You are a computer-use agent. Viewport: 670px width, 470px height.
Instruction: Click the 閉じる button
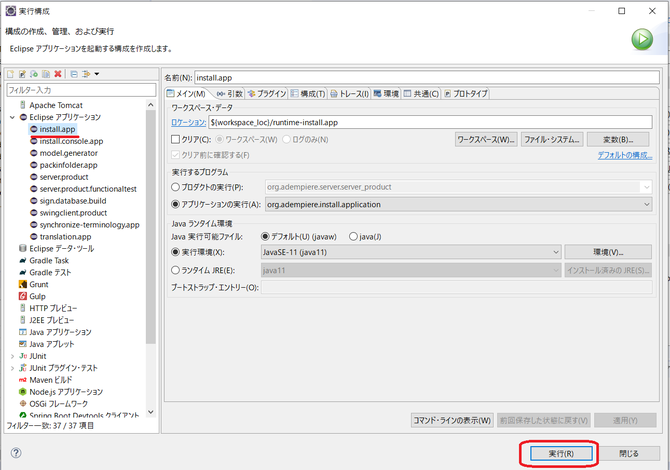click(x=629, y=454)
